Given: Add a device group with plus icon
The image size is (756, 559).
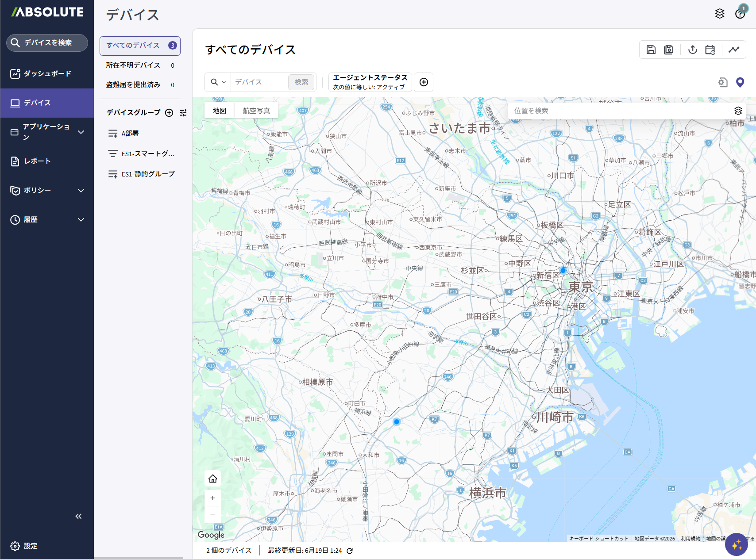Looking at the screenshot, I should (x=169, y=113).
